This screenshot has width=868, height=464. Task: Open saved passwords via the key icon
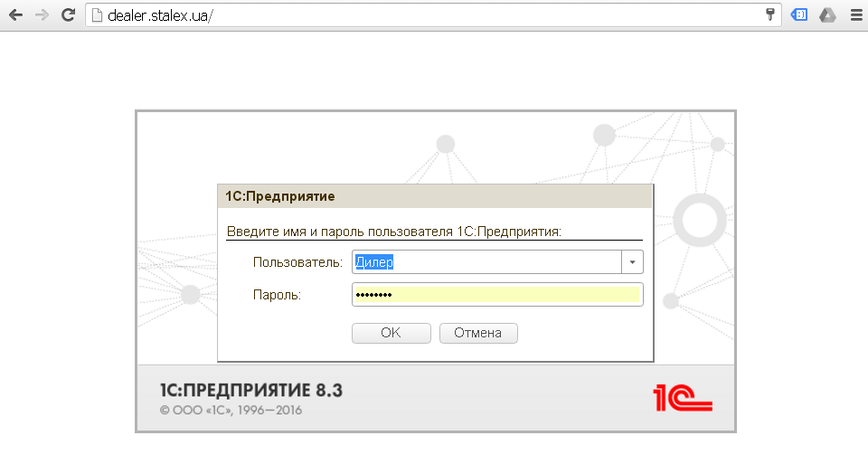click(770, 14)
